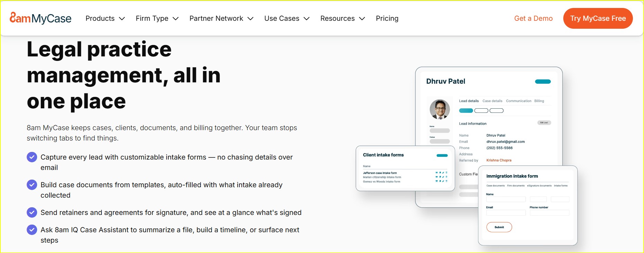Expand the Firm Type menu
644x253 pixels.
coord(157,18)
